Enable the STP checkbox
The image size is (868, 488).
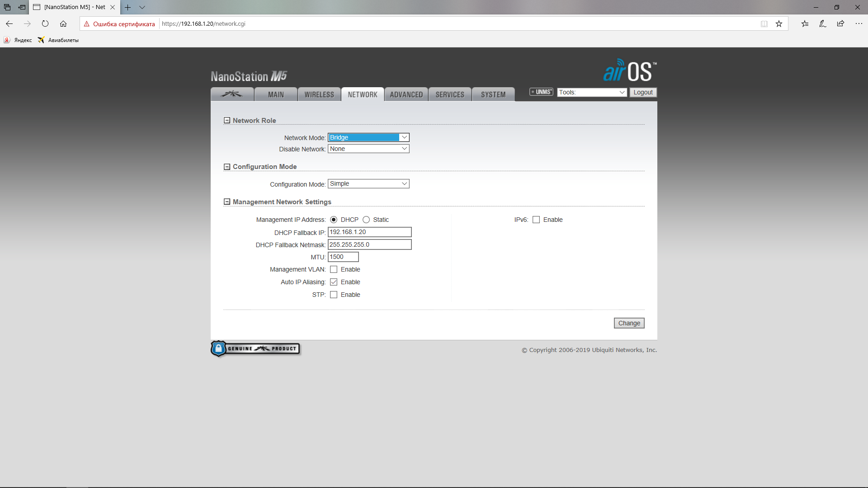334,295
